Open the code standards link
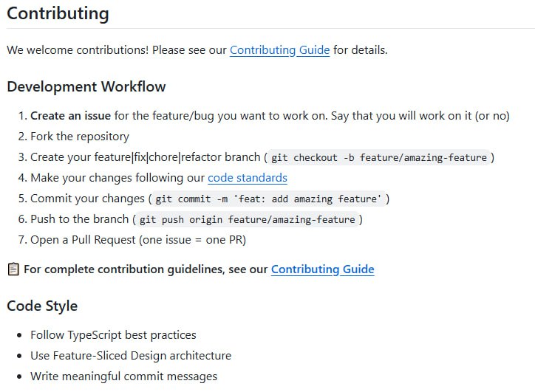Screen dimensions: 535x392 pyautogui.click(x=247, y=178)
